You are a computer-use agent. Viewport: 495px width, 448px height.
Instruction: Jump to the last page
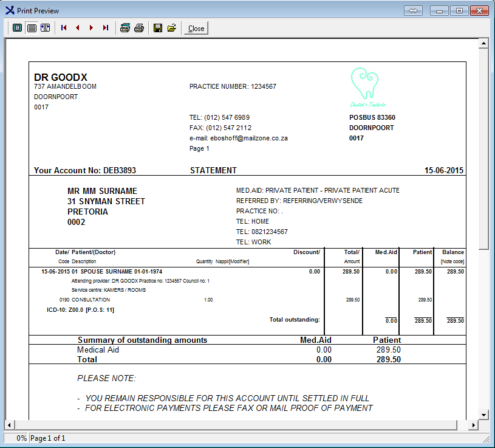[106, 28]
